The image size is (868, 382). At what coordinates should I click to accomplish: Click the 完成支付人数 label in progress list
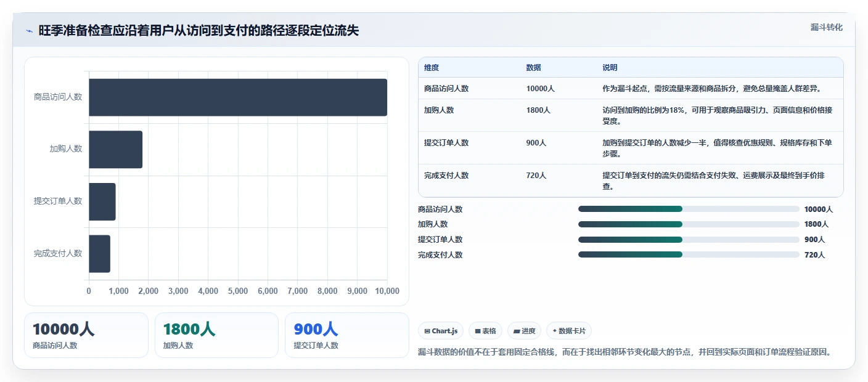[440, 255]
